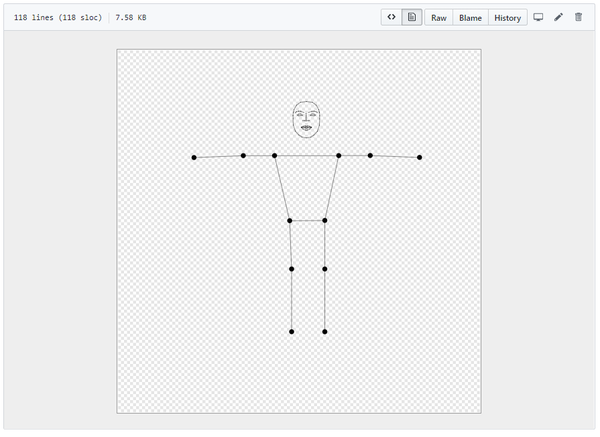
Task: Open the Raw file view
Action: click(x=439, y=18)
